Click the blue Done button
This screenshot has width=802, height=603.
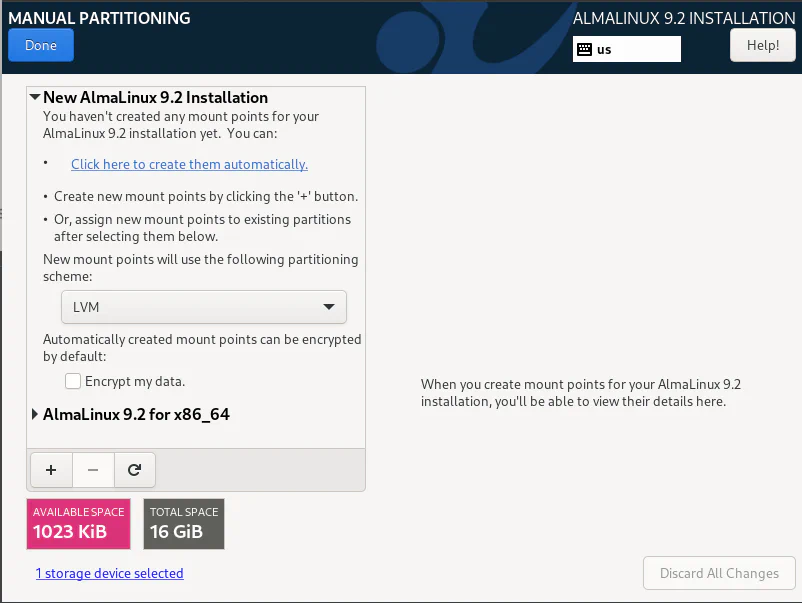coord(41,45)
